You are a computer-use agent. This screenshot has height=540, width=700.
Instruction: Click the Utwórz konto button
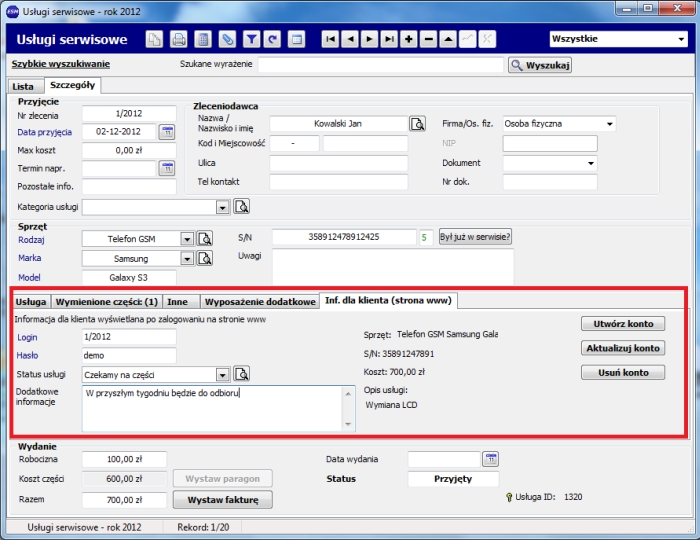tap(622, 324)
